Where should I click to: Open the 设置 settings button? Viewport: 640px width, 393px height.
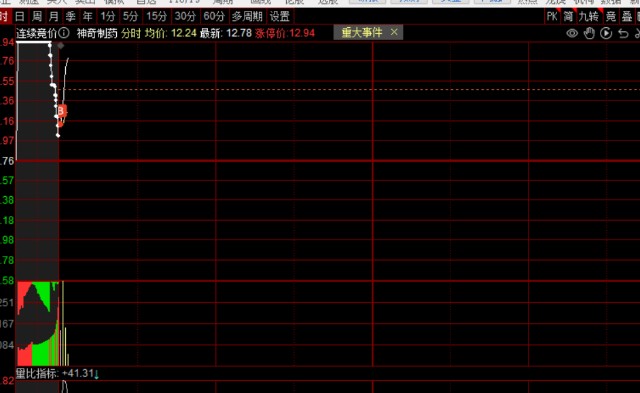pos(280,17)
